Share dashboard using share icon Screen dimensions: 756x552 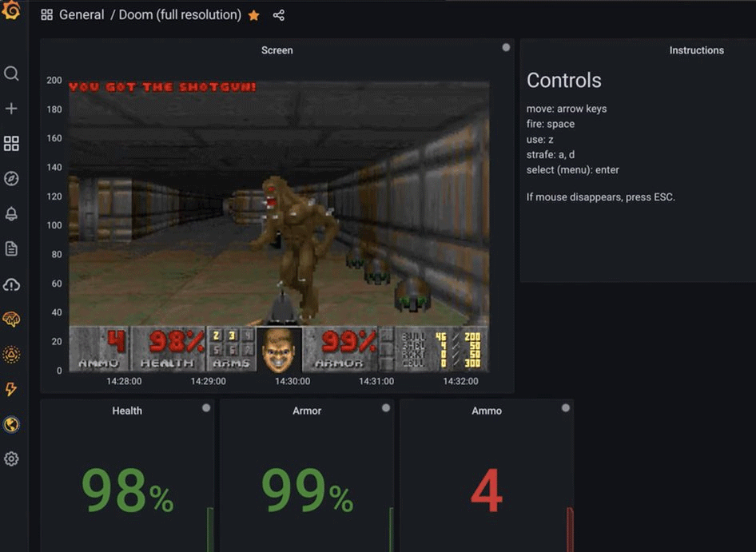tap(279, 15)
